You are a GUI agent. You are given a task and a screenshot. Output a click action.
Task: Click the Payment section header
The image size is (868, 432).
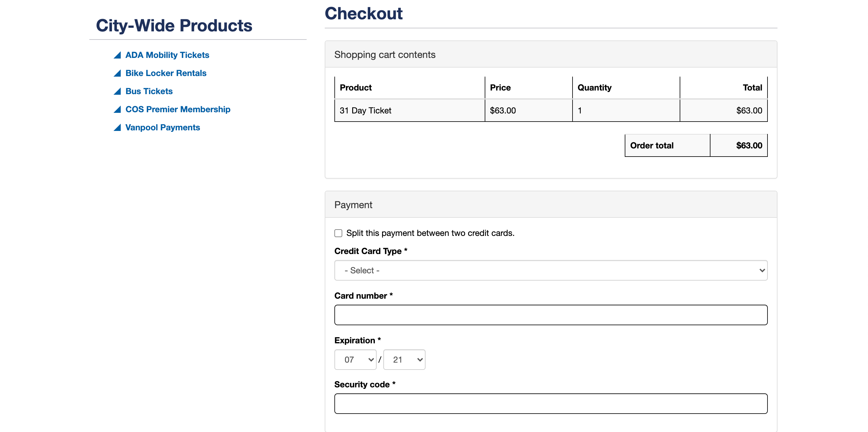pyautogui.click(x=353, y=205)
